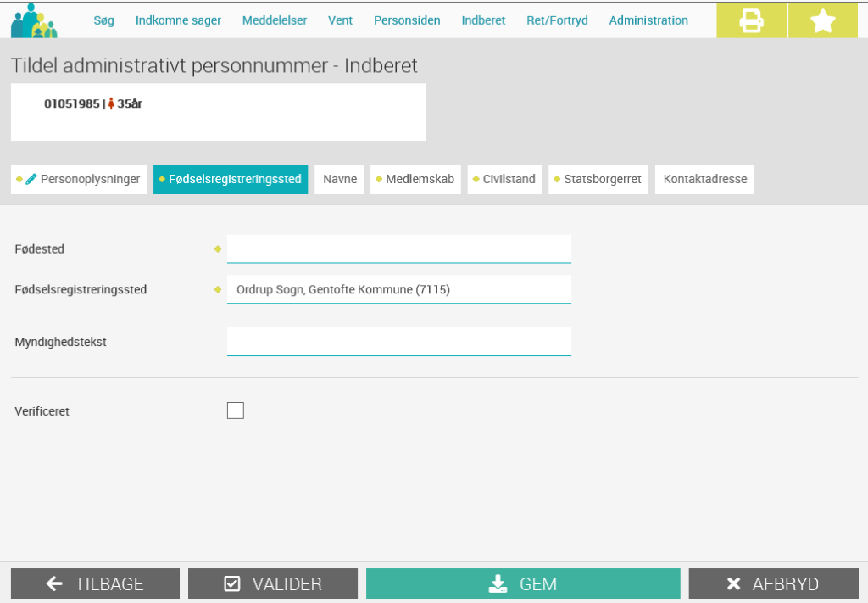Click pencil icon on Personoplysninger tab
Image resolution: width=868 pixels, height=603 pixels.
[x=31, y=179]
